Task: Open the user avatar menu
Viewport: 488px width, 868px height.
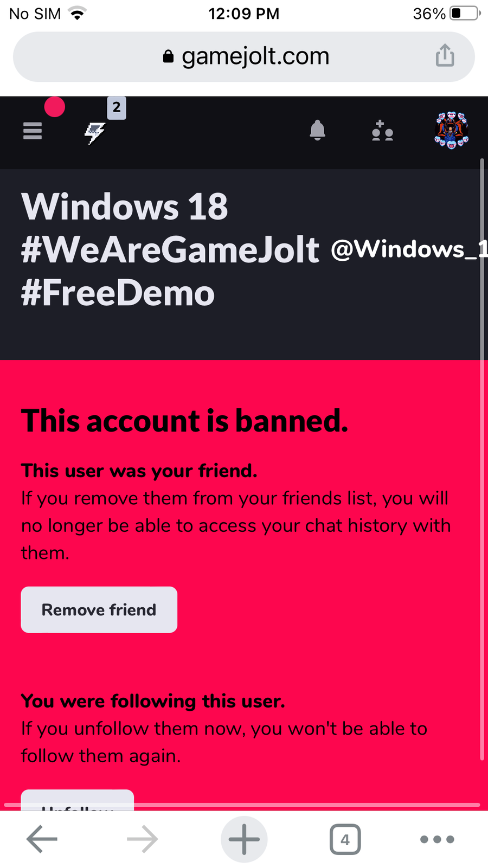Action: pyautogui.click(x=452, y=130)
